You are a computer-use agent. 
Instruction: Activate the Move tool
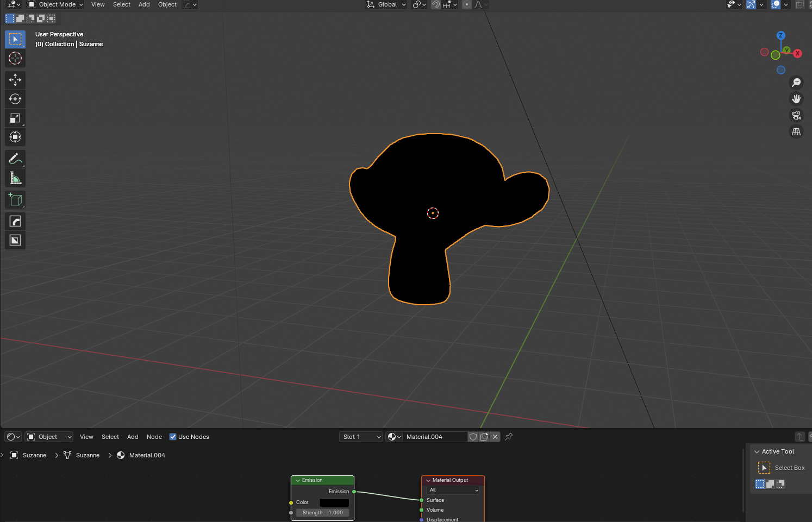15,80
